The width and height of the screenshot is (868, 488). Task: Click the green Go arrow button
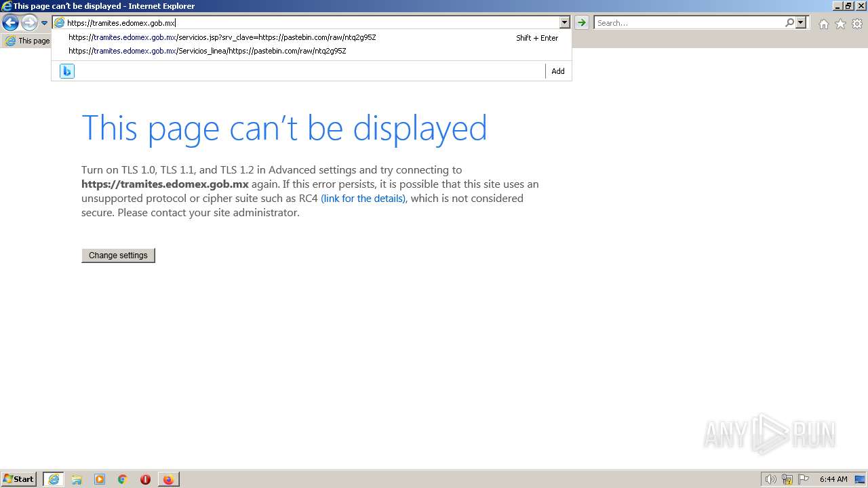[582, 22]
